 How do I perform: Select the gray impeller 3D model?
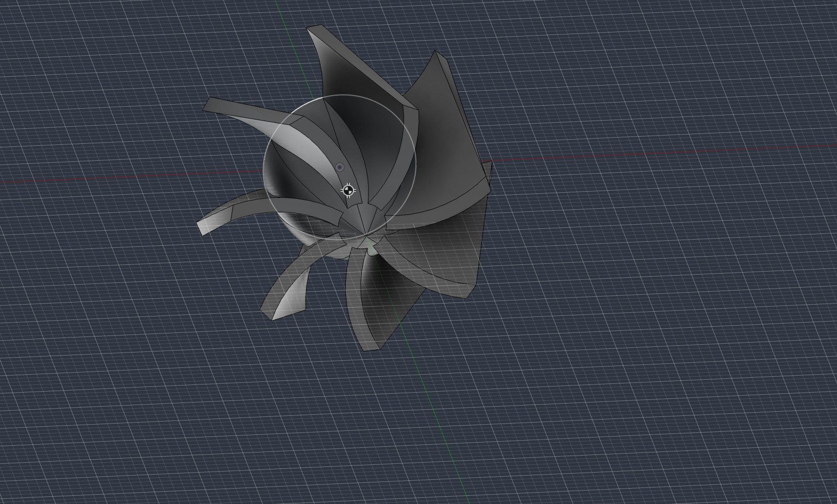point(345,189)
